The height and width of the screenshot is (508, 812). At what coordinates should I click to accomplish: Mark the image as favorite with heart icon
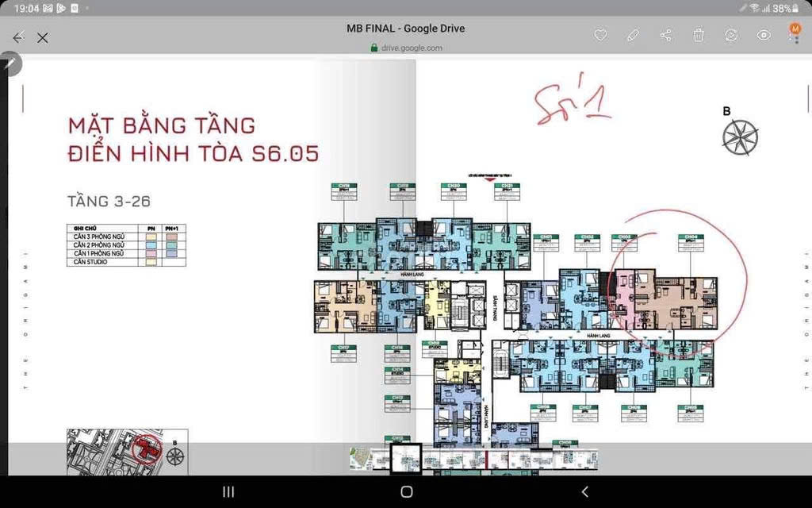coord(600,35)
